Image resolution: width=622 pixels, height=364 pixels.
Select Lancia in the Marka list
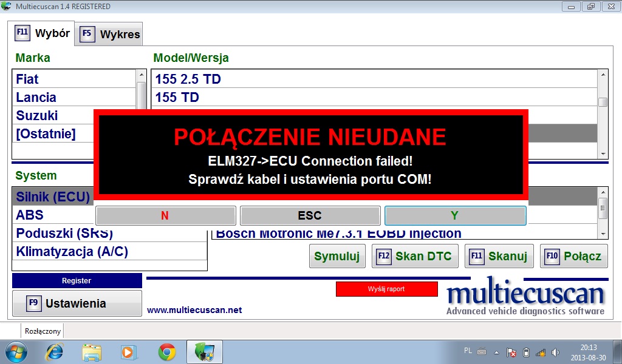(x=73, y=97)
